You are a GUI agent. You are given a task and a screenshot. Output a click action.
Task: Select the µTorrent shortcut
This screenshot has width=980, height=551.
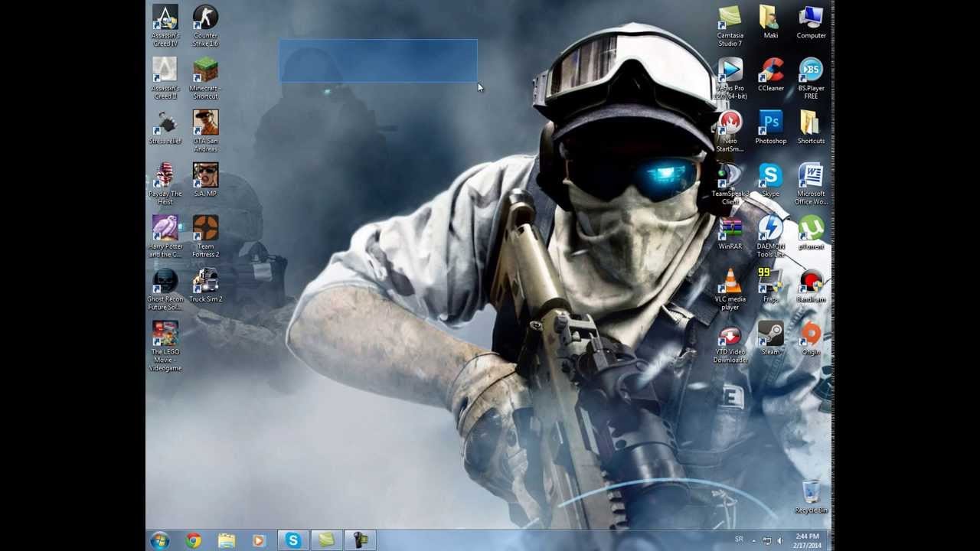tap(811, 233)
